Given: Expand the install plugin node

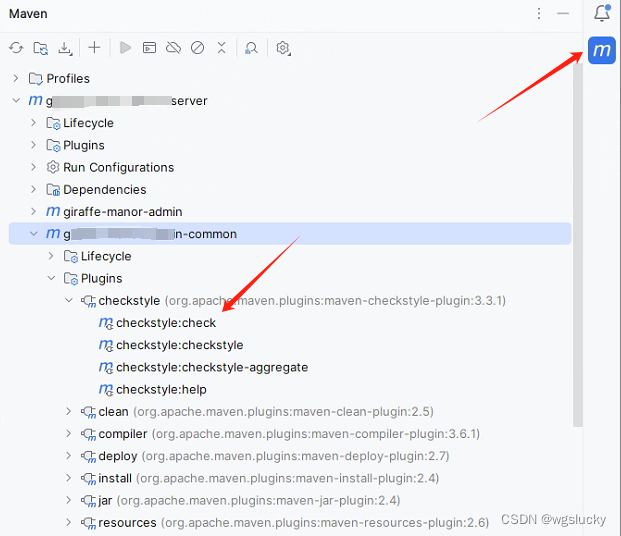Looking at the screenshot, I should 69,478.
